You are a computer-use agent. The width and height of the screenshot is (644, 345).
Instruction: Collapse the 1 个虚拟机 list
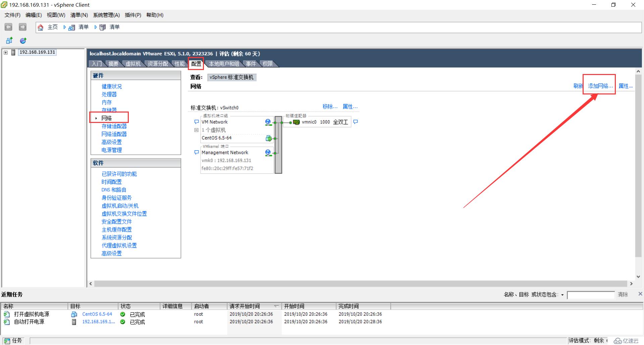tap(197, 130)
